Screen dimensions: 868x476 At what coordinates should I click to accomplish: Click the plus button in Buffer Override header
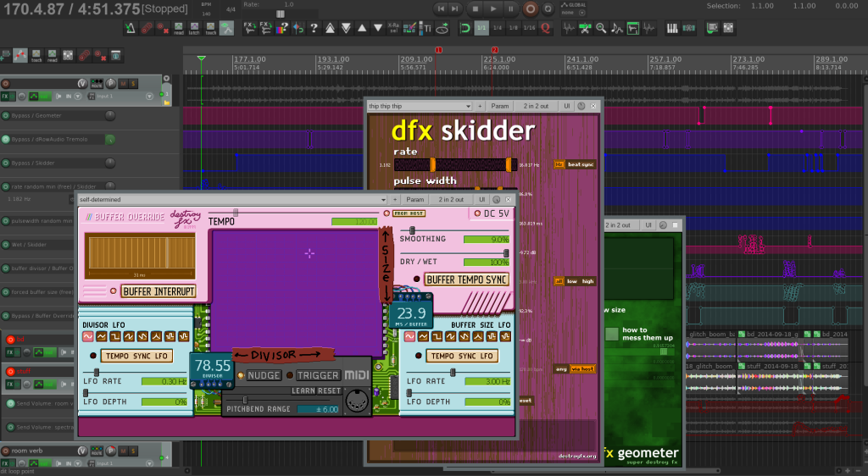[x=395, y=200]
